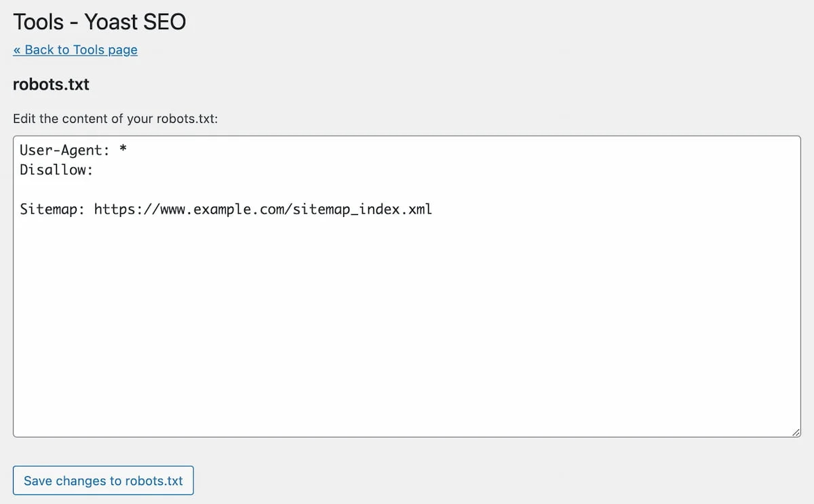Image resolution: width=814 pixels, height=504 pixels.
Task: Click the blank line above Sitemap
Action: pos(203,189)
